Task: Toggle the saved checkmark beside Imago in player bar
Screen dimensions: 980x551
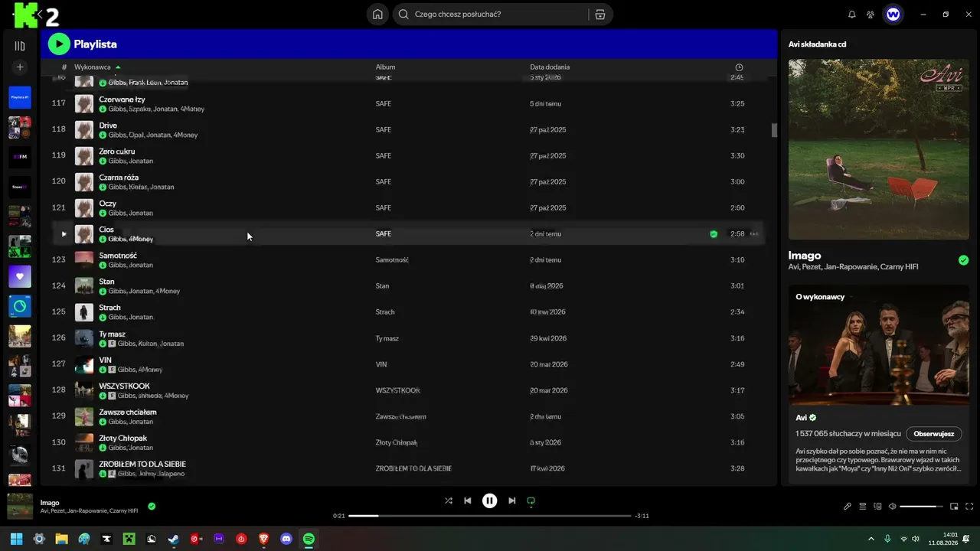Action: [x=152, y=506]
